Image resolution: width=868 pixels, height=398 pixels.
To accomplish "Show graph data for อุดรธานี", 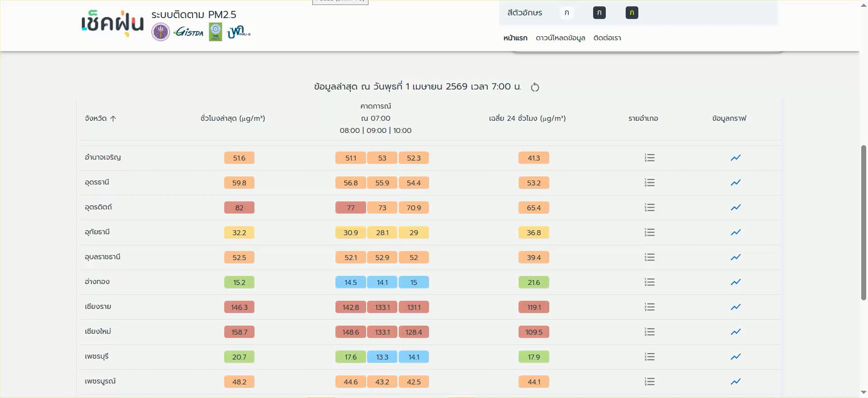I will coord(736,183).
